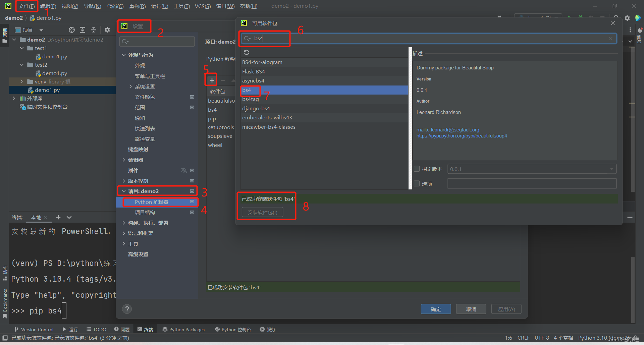
Task: Click the help question mark button
Action: click(x=127, y=309)
